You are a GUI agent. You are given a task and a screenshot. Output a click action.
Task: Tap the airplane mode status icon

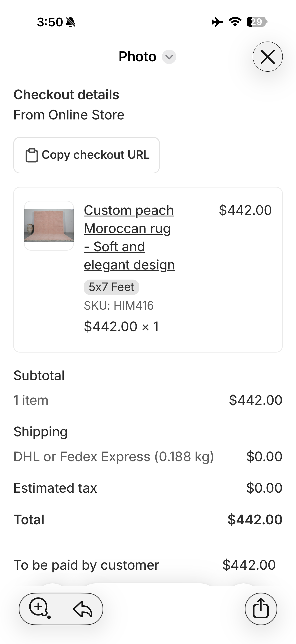[217, 22]
